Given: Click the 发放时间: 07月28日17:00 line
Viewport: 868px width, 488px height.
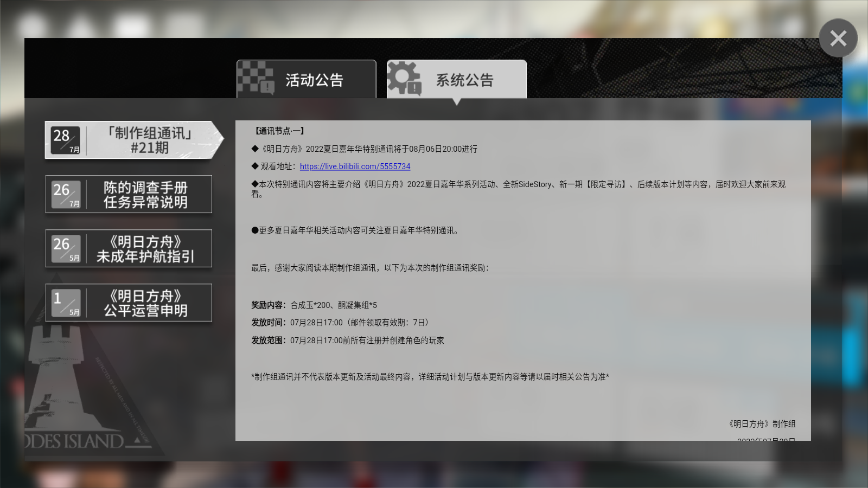Looking at the screenshot, I should 342,323.
